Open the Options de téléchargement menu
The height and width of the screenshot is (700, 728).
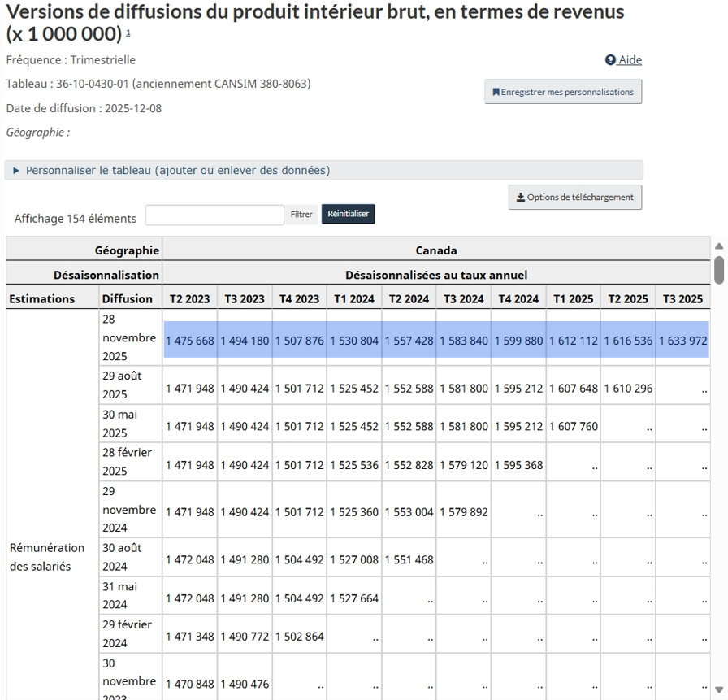point(574,198)
